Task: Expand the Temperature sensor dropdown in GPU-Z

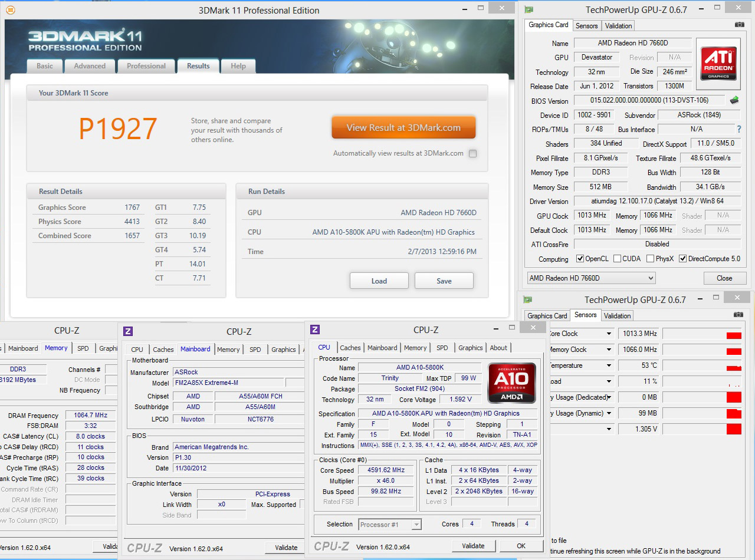Action: [609, 365]
